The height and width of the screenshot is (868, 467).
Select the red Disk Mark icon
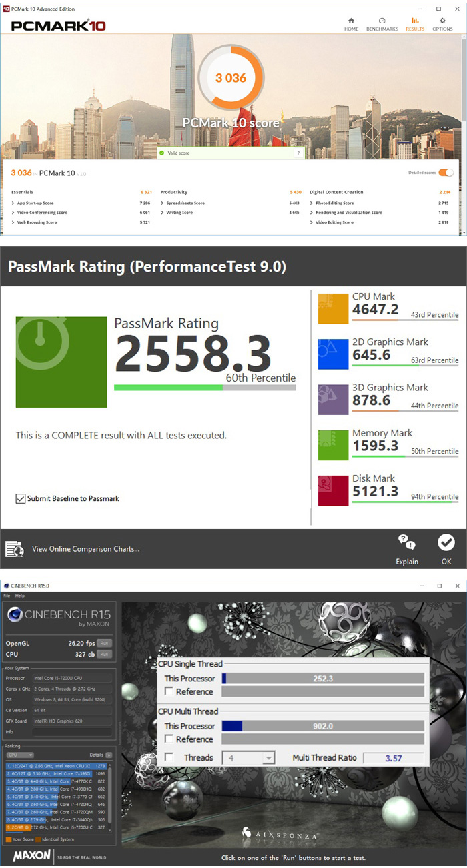coord(334,490)
